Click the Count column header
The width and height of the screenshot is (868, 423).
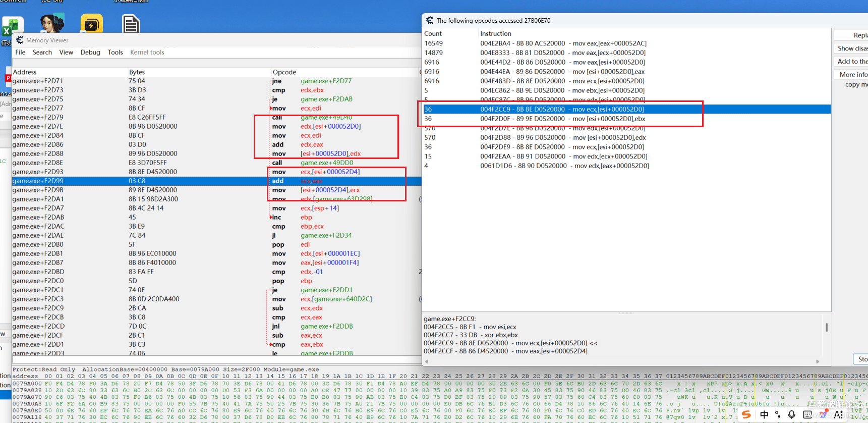(433, 34)
